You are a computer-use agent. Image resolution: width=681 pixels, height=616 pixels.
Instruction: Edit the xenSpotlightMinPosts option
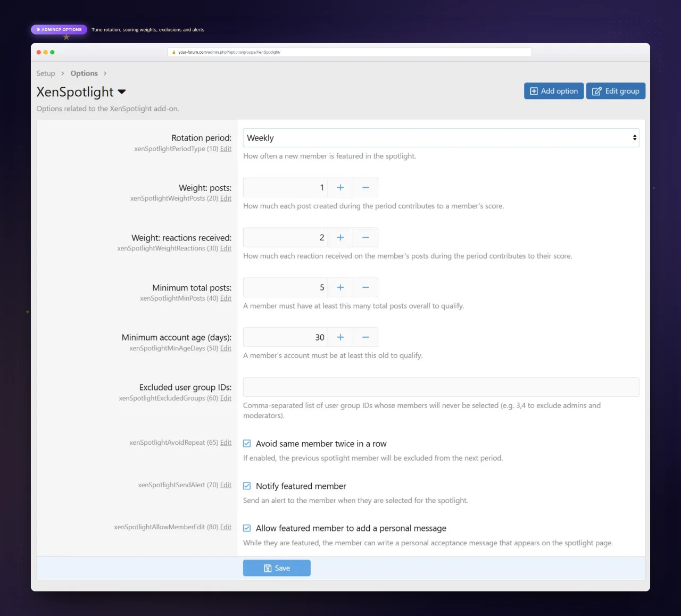point(226,298)
